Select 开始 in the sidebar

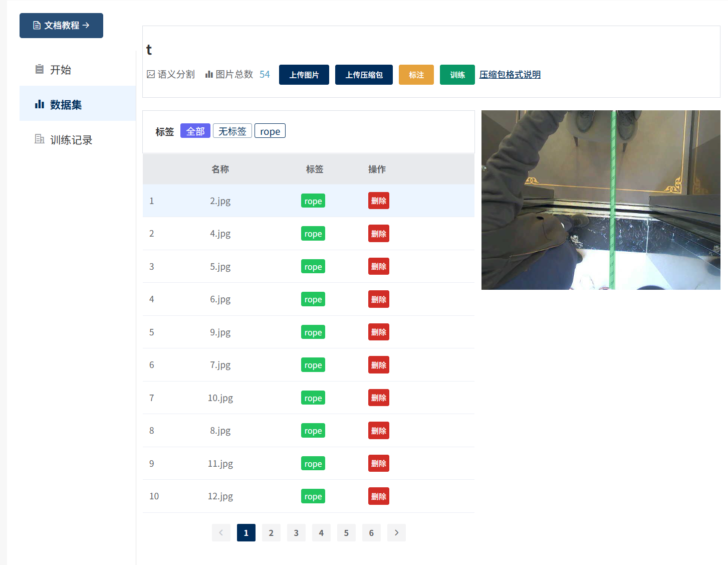pos(60,70)
